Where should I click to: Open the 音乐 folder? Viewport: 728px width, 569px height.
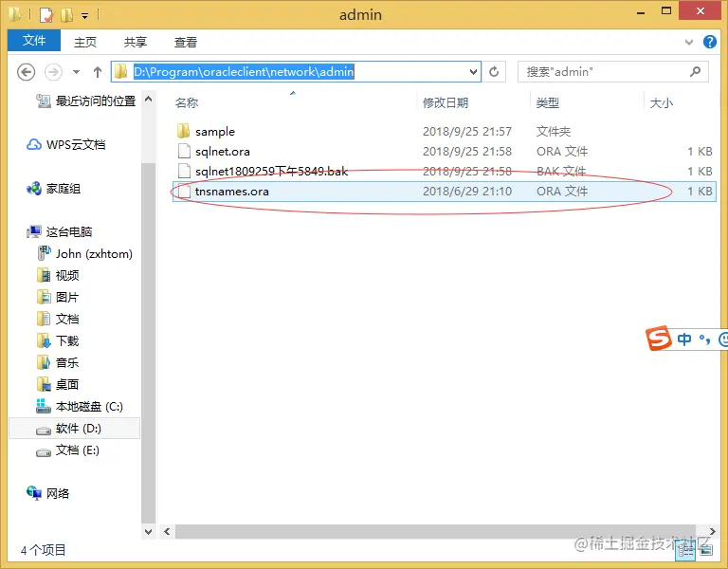[x=67, y=363]
